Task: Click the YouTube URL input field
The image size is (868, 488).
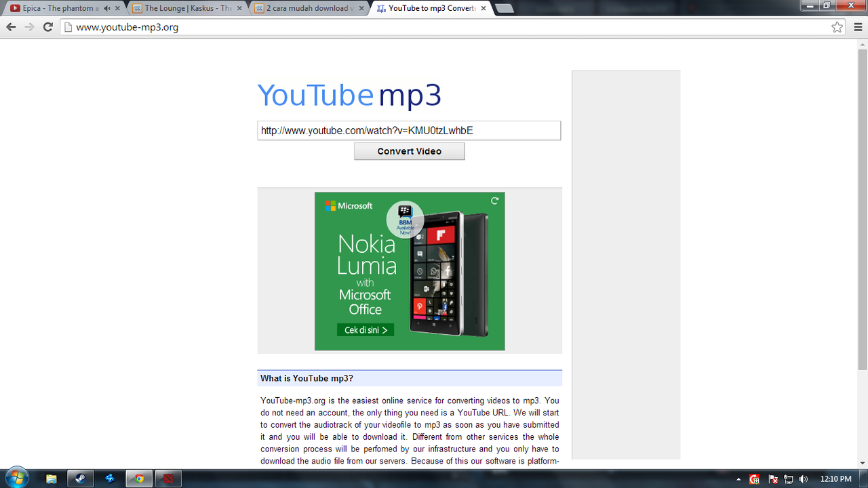Action: click(x=409, y=130)
